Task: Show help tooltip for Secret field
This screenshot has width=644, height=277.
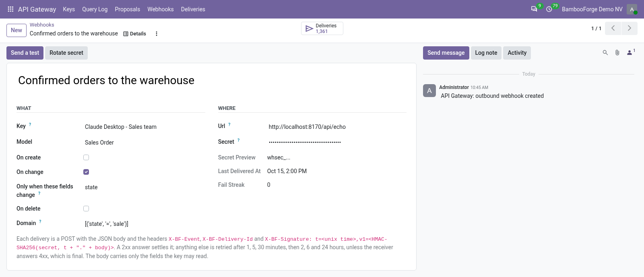Action: pyautogui.click(x=238, y=141)
